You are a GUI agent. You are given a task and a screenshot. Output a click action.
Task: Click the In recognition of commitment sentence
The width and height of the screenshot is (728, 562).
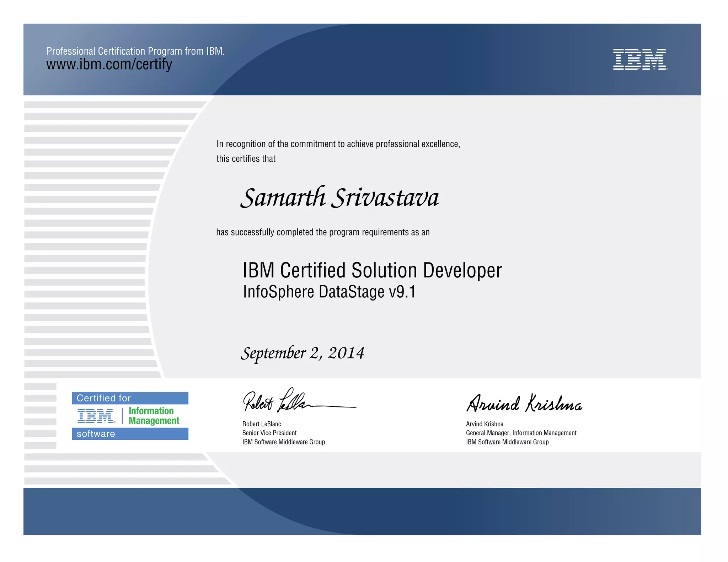[x=338, y=144]
